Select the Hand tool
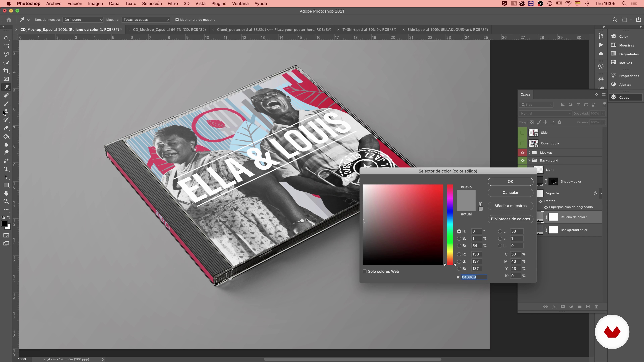This screenshot has height=362, width=644. (6, 193)
